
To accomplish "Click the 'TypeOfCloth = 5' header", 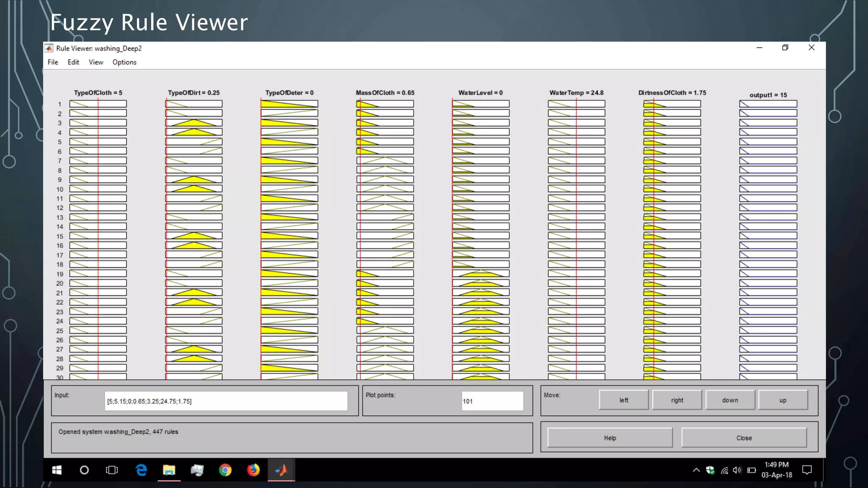I will pyautogui.click(x=98, y=93).
